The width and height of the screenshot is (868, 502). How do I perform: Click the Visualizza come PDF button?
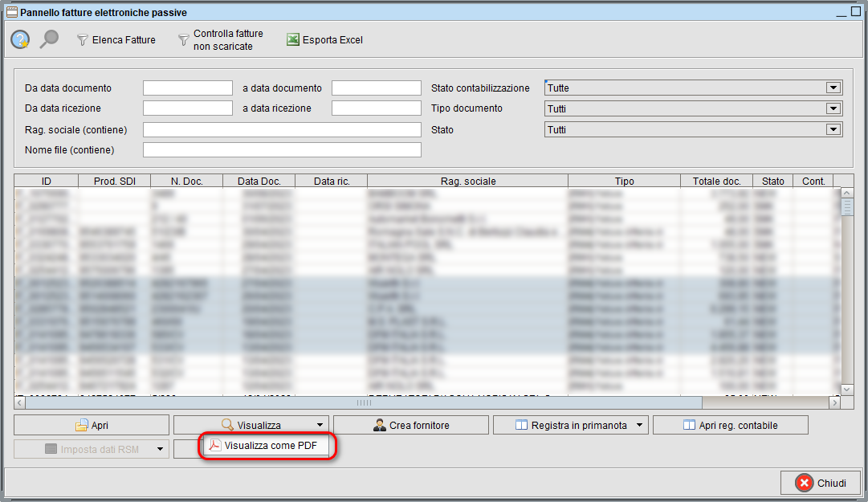point(267,447)
